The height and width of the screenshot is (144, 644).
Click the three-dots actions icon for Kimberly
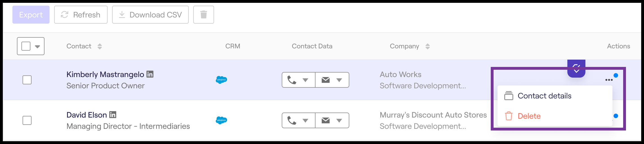(609, 80)
